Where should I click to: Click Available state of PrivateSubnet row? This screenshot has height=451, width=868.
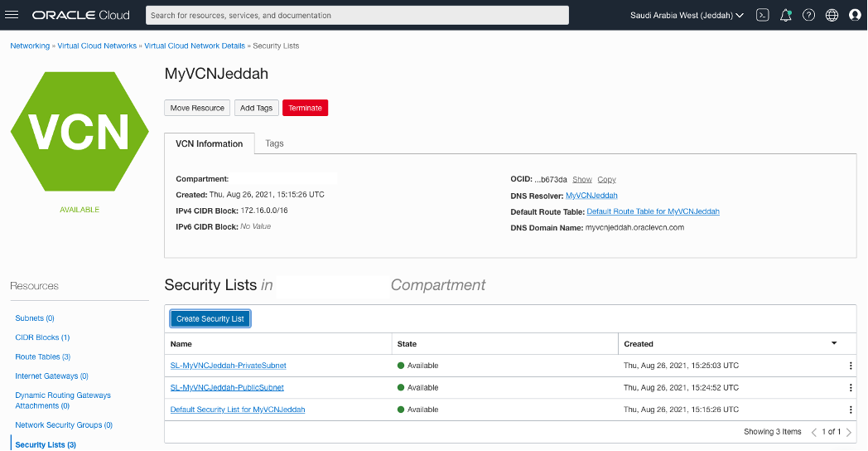click(x=418, y=366)
